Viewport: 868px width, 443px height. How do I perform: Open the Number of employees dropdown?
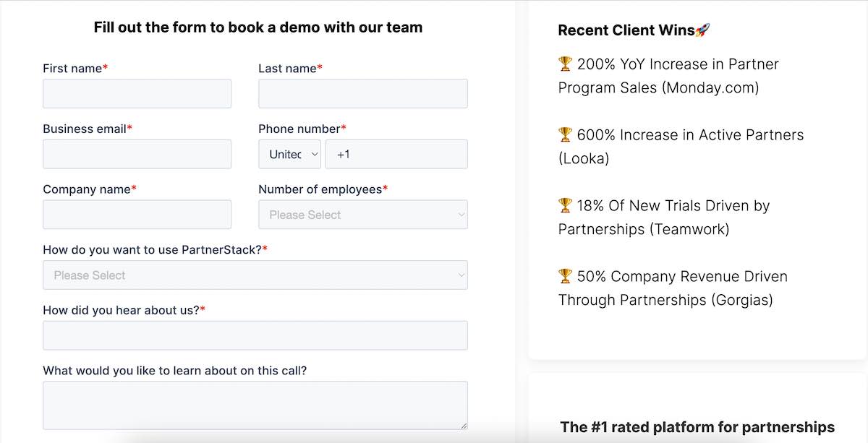coord(362,215)
